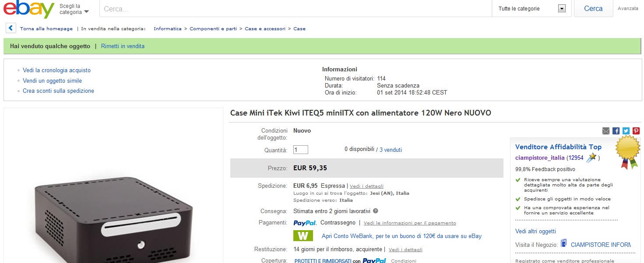Click the store icon beside Visita il Negozio
This screenshot has height=263, width=644.
[x=564, y=244]
